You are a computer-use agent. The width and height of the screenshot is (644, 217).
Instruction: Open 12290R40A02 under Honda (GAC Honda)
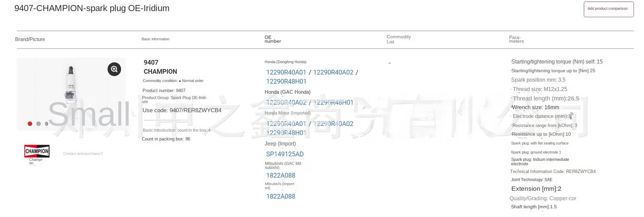point(286,103)
